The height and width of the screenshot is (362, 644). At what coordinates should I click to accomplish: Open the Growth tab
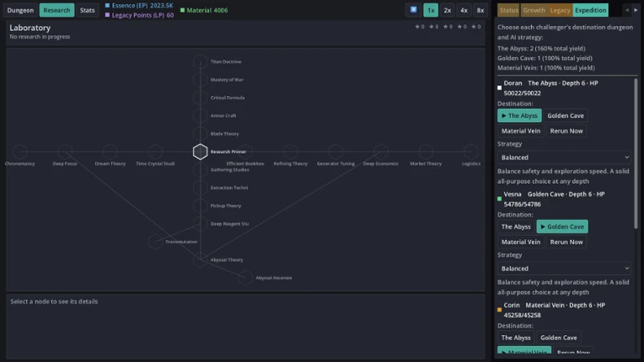534,10
